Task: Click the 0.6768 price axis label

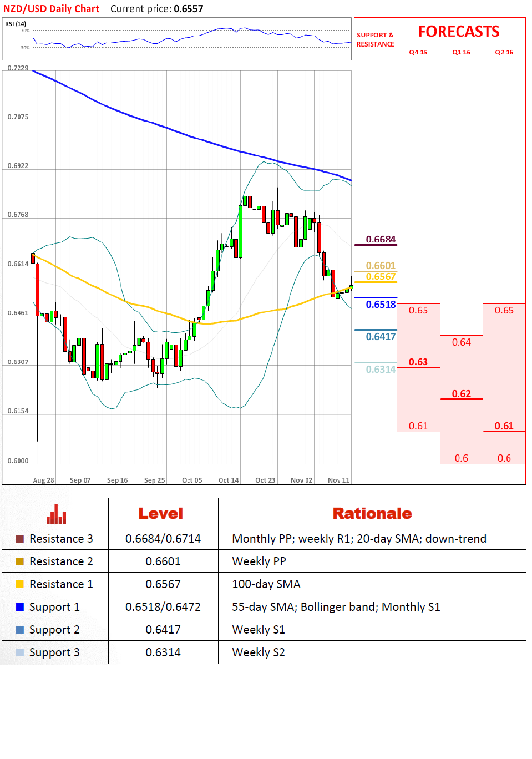Action: tap(18, 215)
